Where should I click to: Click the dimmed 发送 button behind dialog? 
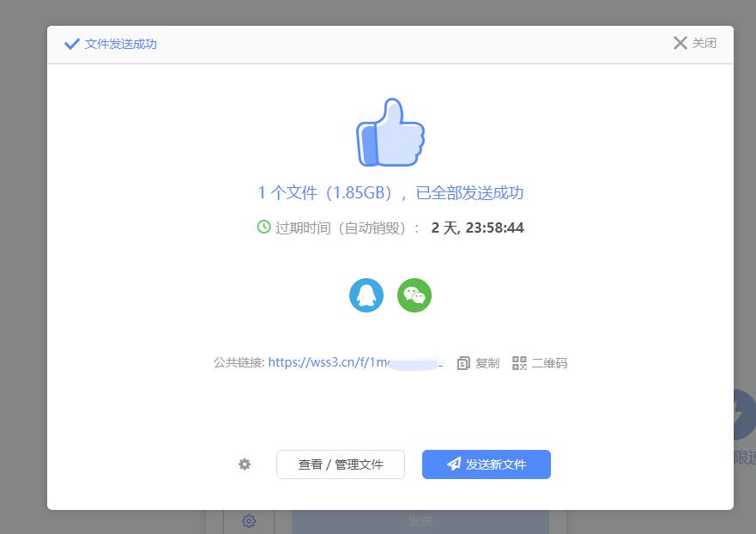(420, 521)
